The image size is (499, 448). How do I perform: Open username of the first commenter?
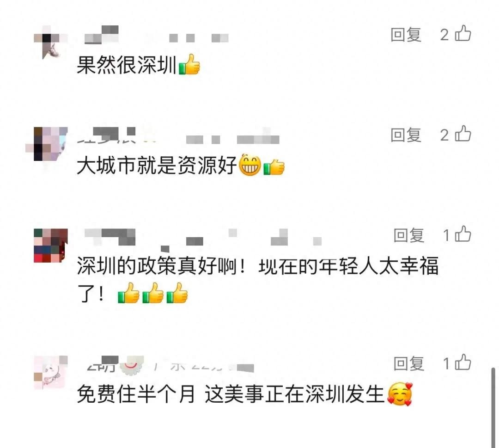pos(102,34)
